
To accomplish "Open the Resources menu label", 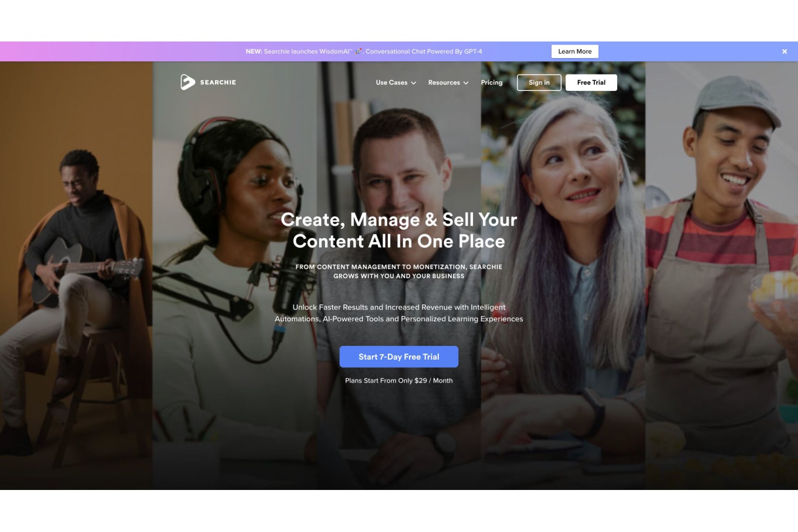I will point(444,82).
